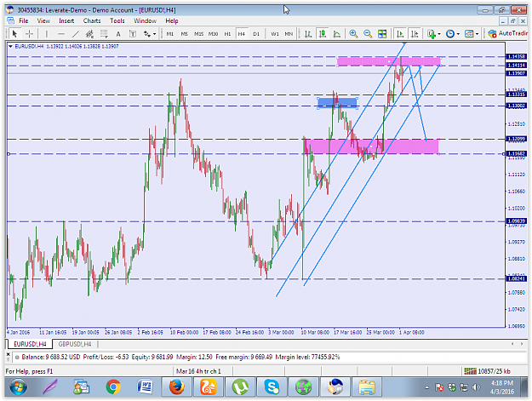Switch chart to candlesticks
The image size is (532, 401).
point(323,34)
